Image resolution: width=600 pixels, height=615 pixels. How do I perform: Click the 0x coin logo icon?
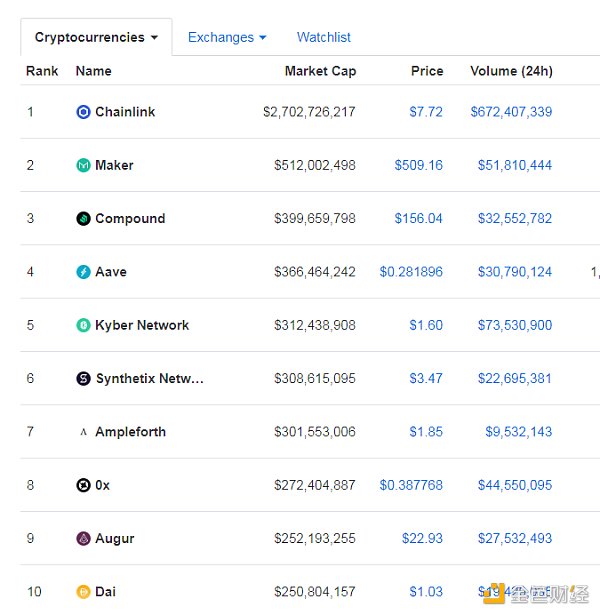(x=83, y=485)
